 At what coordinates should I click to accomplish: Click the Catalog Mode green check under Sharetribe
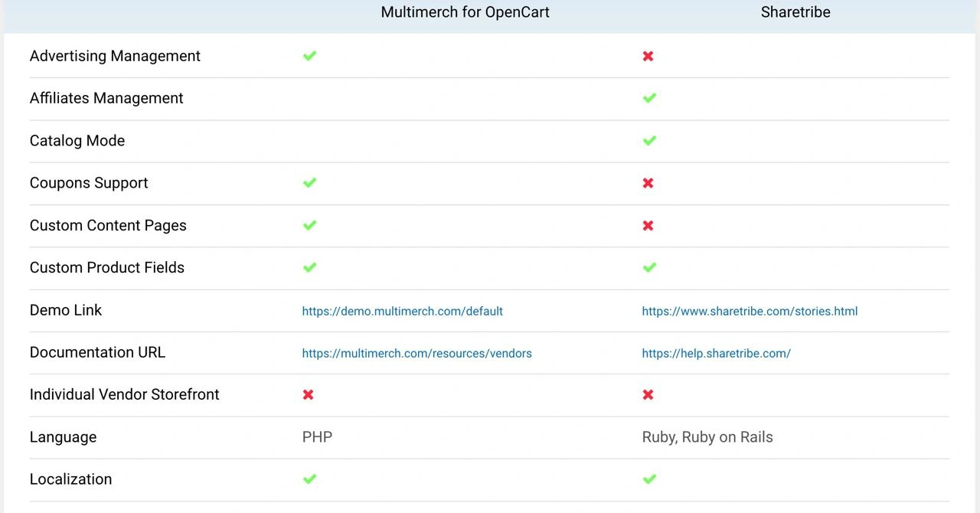click(648, 140)
